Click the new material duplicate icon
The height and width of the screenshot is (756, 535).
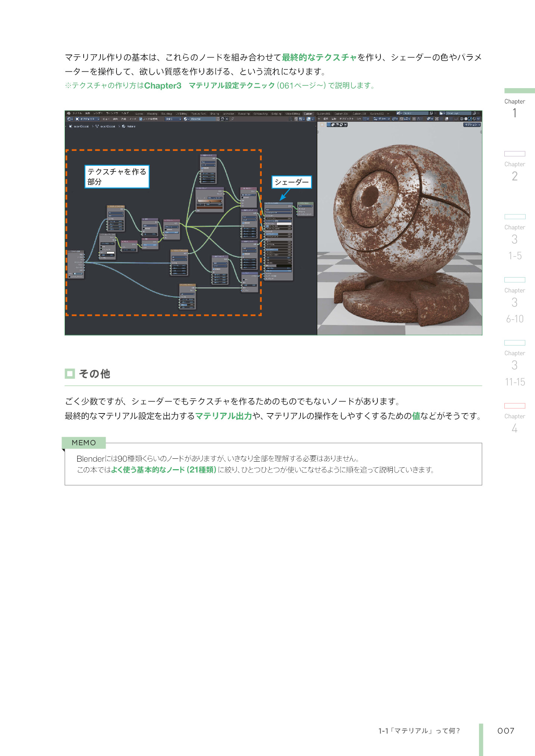[222, 119]
